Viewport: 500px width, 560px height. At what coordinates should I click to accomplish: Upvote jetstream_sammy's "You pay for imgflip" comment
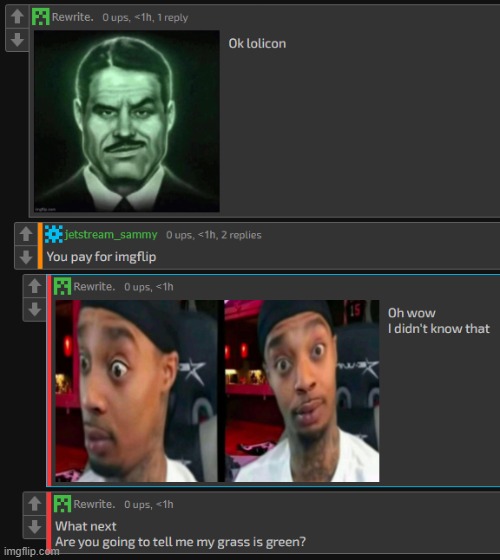click(26, 234)
